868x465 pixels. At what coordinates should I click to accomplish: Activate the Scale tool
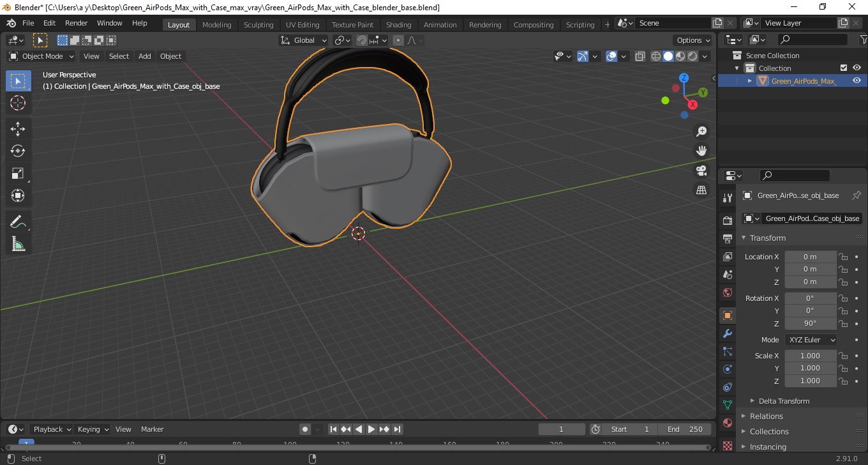coord(18,173)
